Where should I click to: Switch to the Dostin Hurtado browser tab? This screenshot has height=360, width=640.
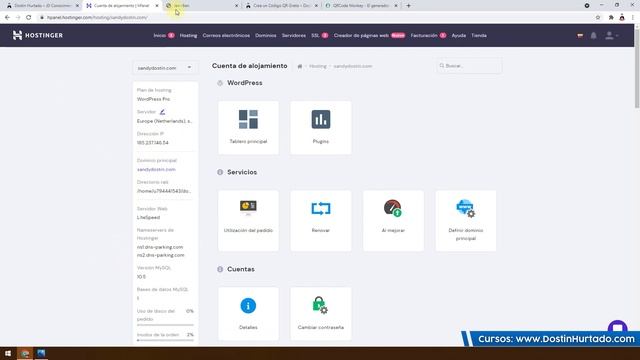pos(41,6)
